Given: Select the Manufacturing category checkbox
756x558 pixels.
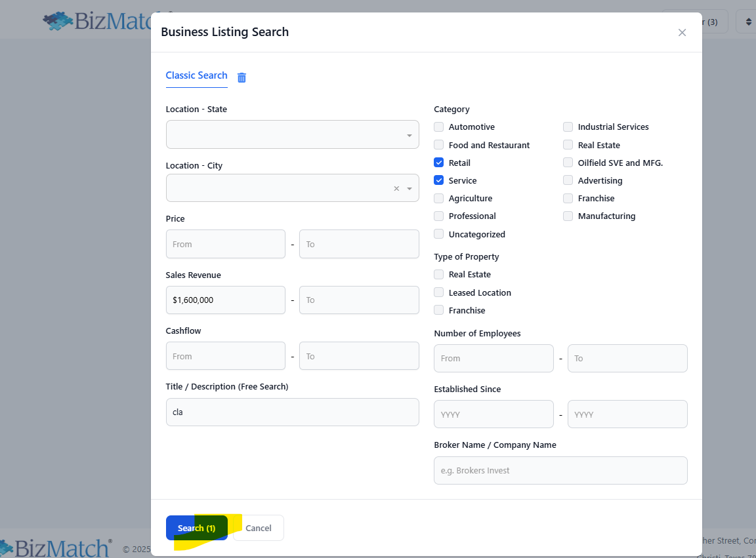Looking at the screenshot, I should click(568, 216).
